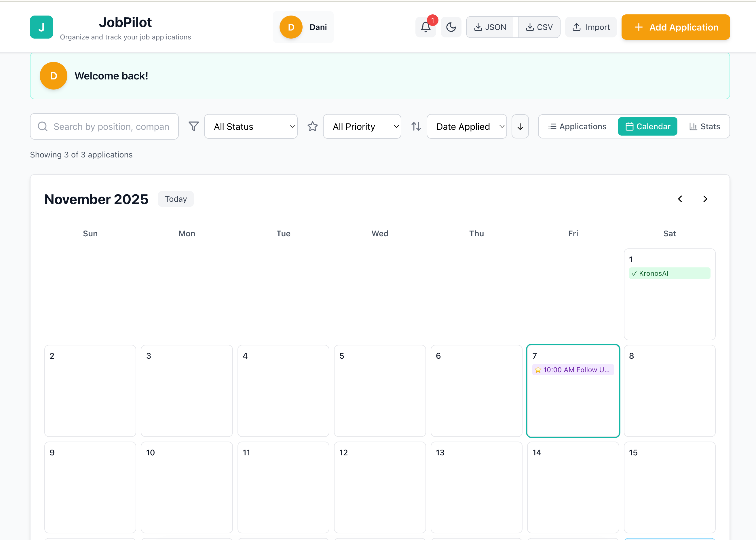Click the JobPilot J logo
756x540 pixels.
pos(41,27)
